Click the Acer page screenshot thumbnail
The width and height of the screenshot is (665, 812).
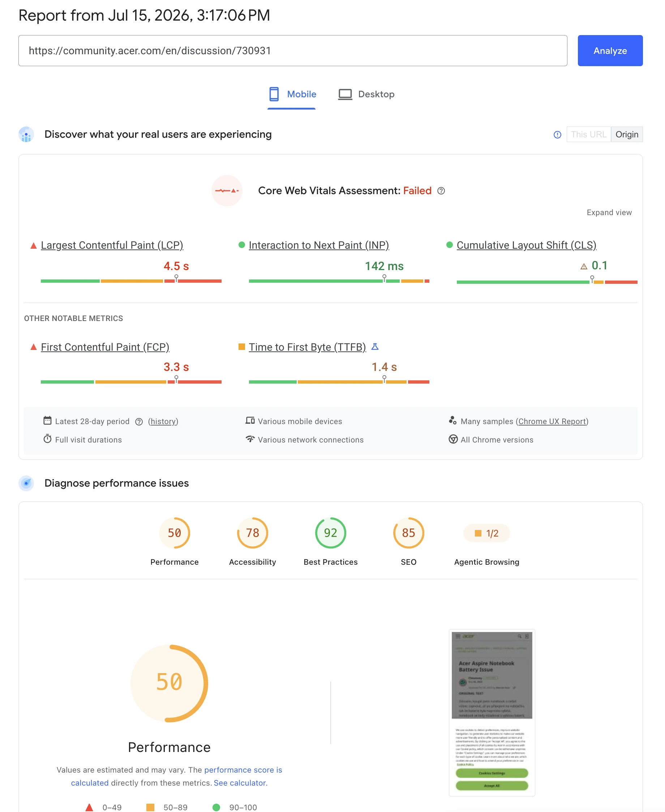point(492,713)
